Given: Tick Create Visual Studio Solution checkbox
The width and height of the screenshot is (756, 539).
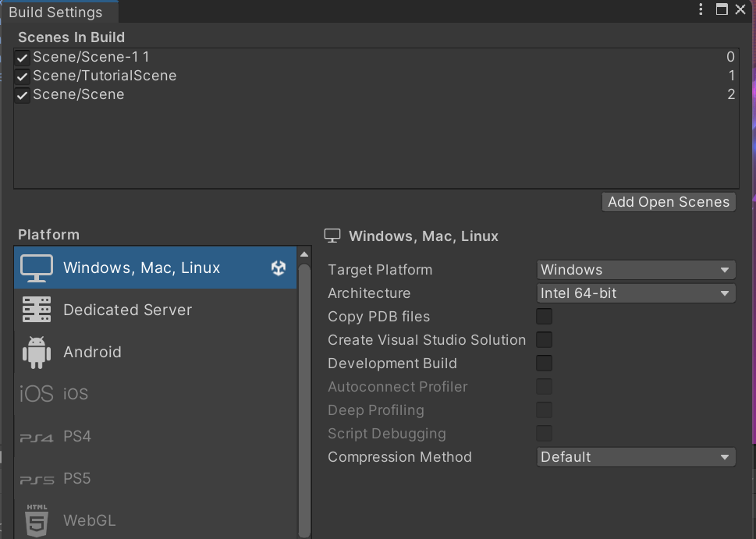Looking at the screenshot, I should (x=544, y=340).
